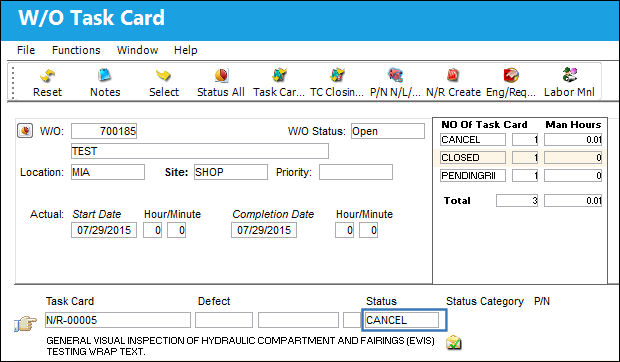The image size is (620, 362).
Task: Click the empty Priority field
Action: (x=356, y=172)
